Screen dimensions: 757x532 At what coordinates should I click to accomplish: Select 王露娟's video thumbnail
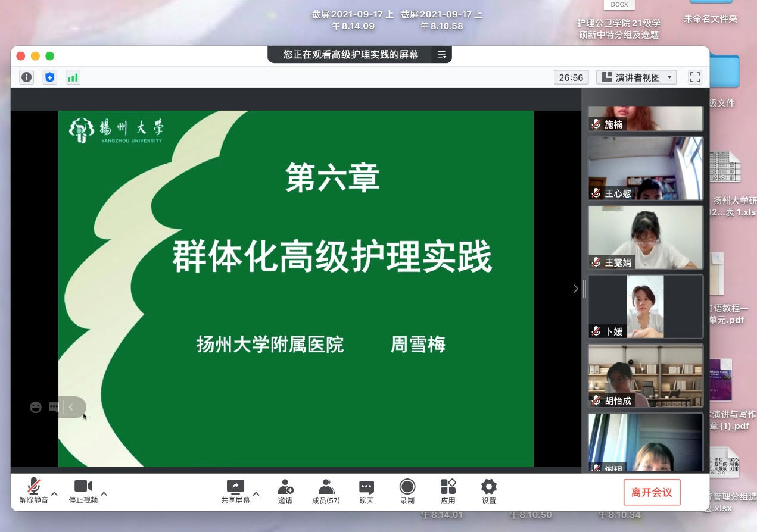[x=646, y=237]
